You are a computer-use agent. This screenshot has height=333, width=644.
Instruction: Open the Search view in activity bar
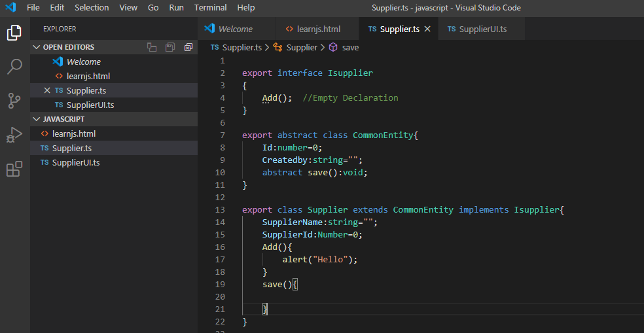coord(14,67)
